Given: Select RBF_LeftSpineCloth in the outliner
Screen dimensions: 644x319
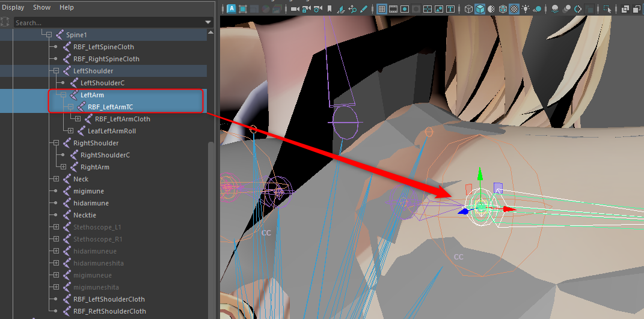Looking at the screenshot, I should tap(103, 47).
